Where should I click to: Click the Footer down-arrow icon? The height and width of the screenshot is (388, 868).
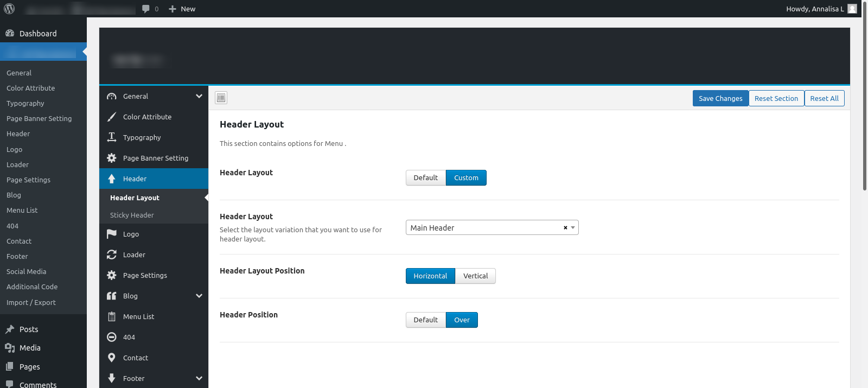(112, 378)
